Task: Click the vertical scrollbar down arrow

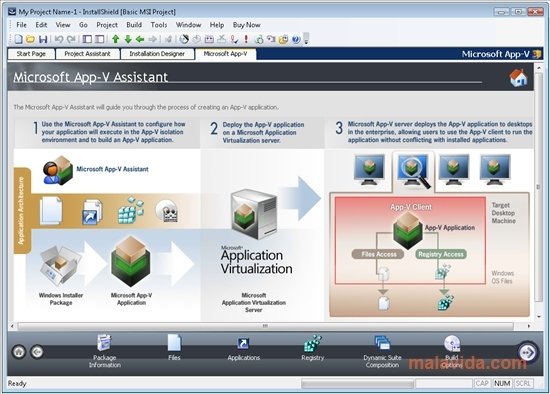Action: (539, 316)
